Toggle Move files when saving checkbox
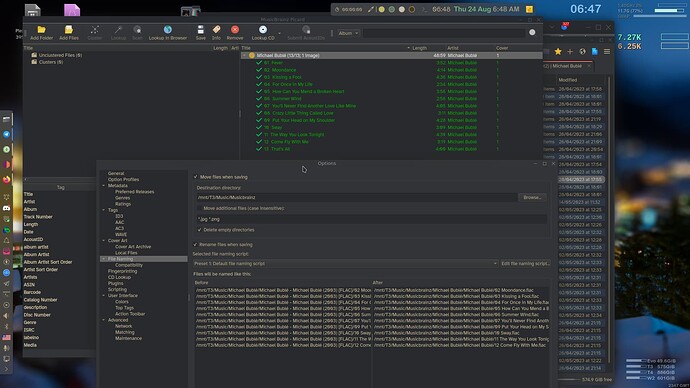This screenshot has width=690, height=388. coord(196,177)
